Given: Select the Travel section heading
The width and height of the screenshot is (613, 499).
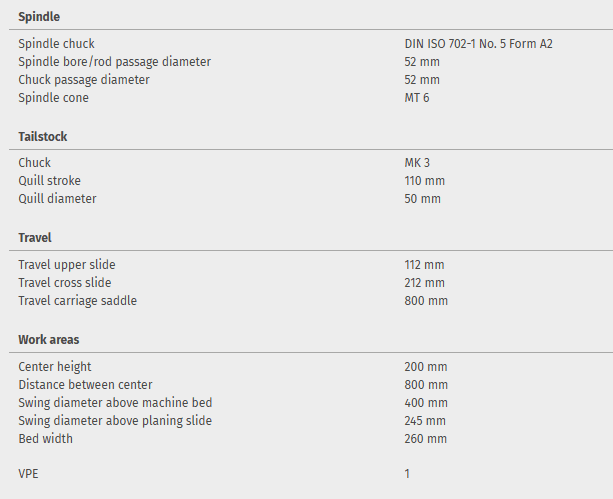Looking at the screenshot, I should [x=35, y=238].
